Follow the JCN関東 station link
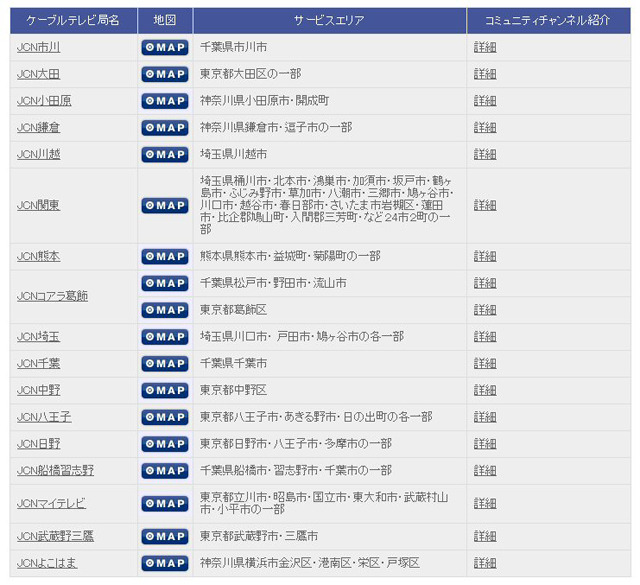The height and width of the screenshot is (585, 640). tap(38, 205)
